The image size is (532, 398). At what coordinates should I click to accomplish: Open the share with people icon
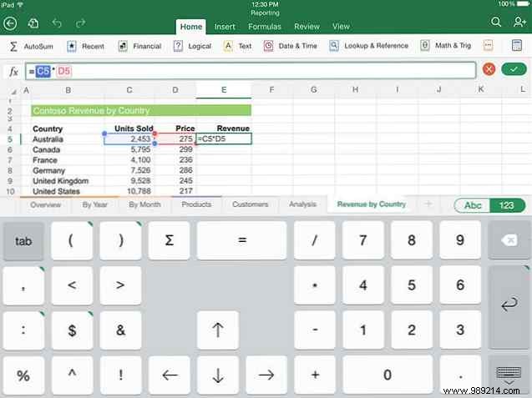(x=519, y=23)
